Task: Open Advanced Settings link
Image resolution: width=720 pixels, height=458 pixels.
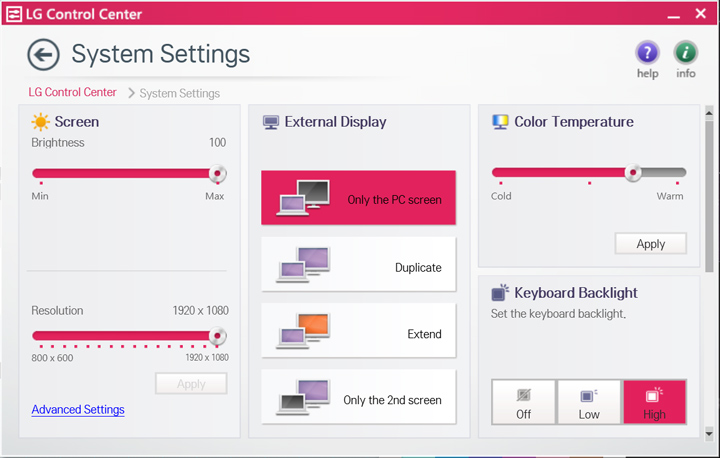Action: pos(78,410)
